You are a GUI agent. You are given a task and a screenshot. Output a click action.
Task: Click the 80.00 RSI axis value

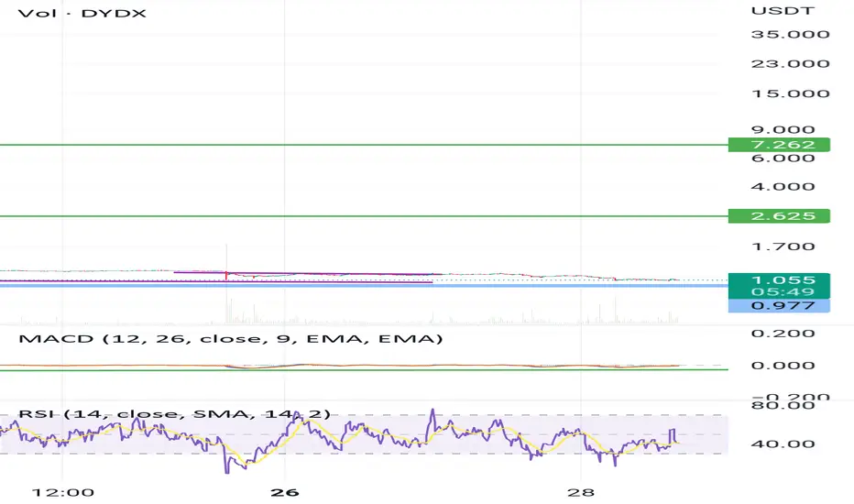point(783,405)
